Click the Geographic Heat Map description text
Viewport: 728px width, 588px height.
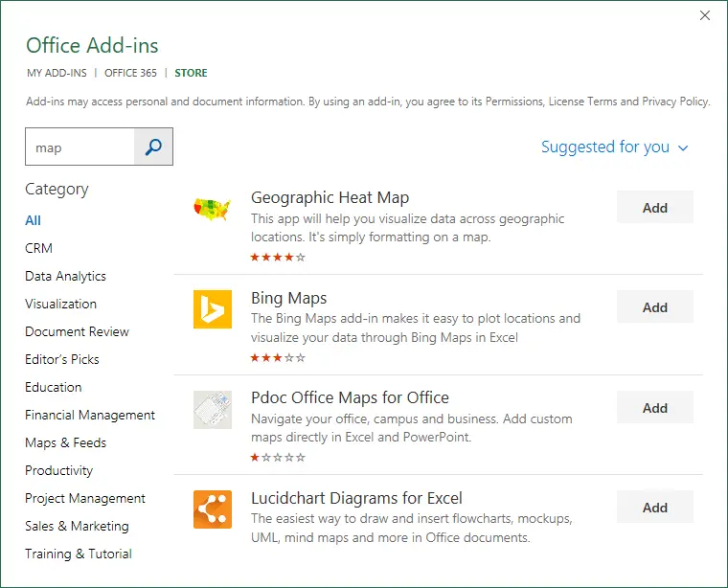408,228
